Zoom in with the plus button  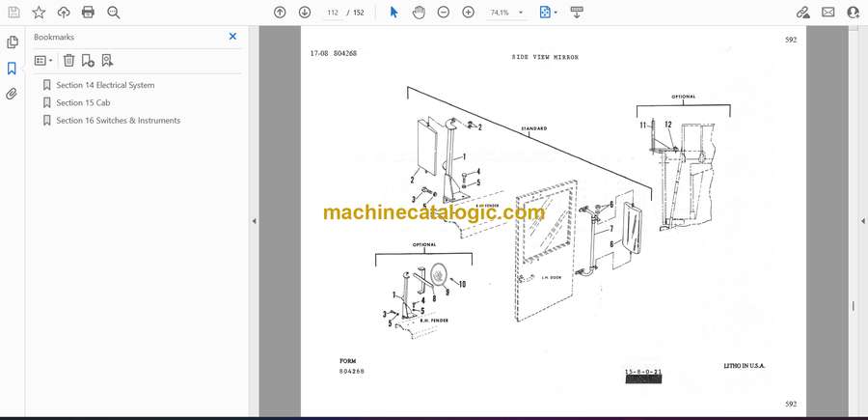(x=469, y=13)
